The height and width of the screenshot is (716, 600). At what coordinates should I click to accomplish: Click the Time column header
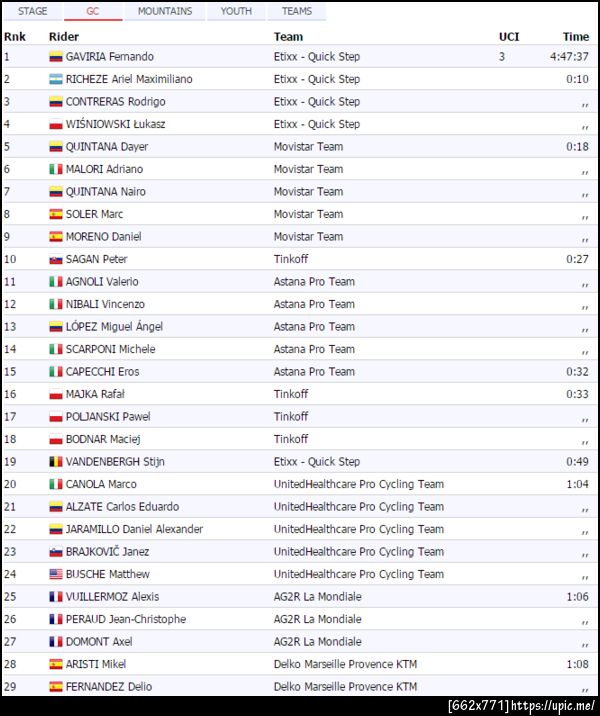[575, 36]
